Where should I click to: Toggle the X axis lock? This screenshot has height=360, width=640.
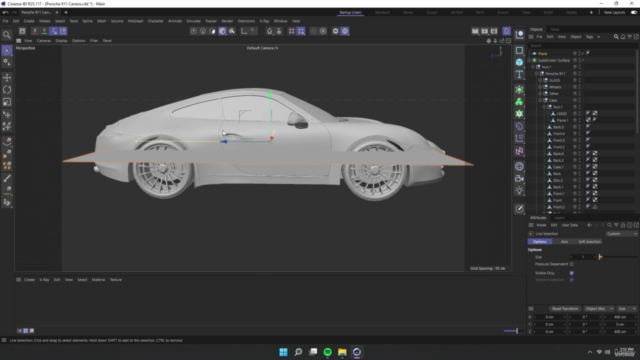click(x=35, y=31)
